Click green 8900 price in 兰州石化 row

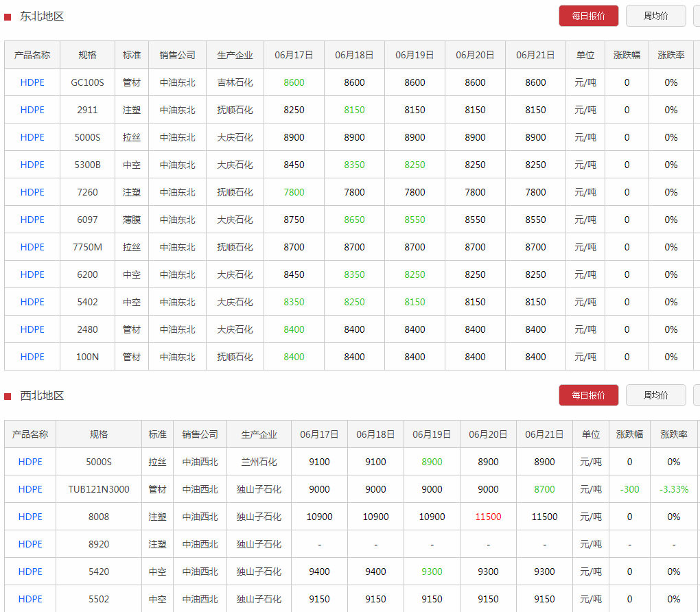pyautogui.click(x=432, y=462)
